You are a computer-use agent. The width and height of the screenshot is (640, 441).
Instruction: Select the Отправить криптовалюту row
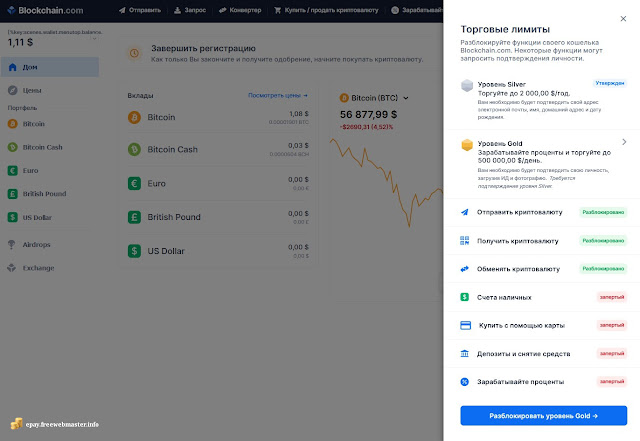click(542, 212)
